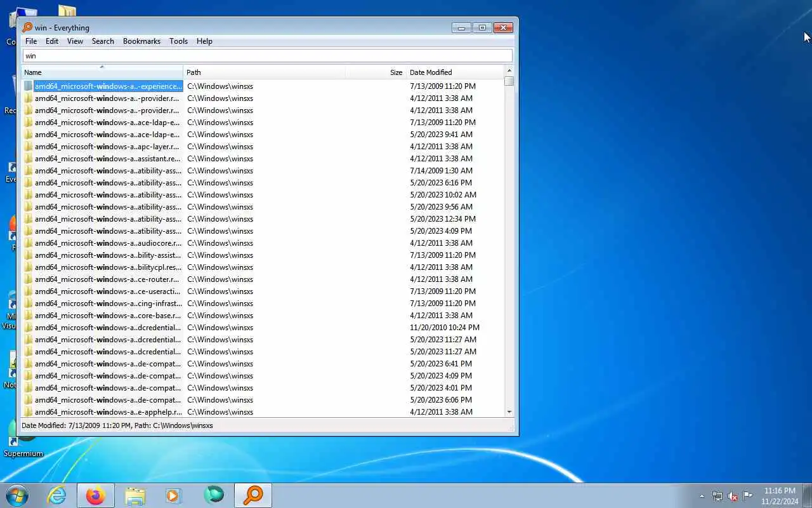Sort results by the Name column header
This screenshot has width=812, height=508.
[102, 72]
